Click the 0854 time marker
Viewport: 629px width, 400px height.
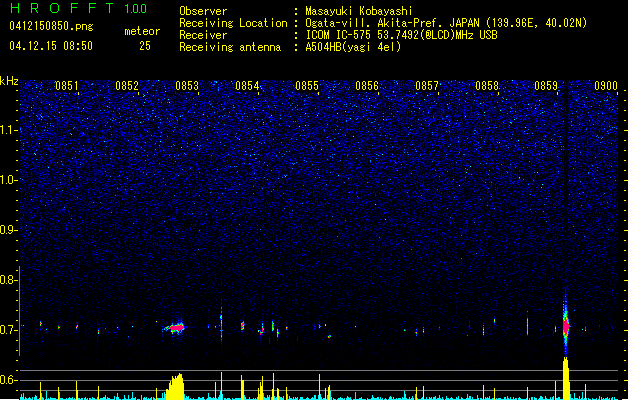(x=247, y=86)
